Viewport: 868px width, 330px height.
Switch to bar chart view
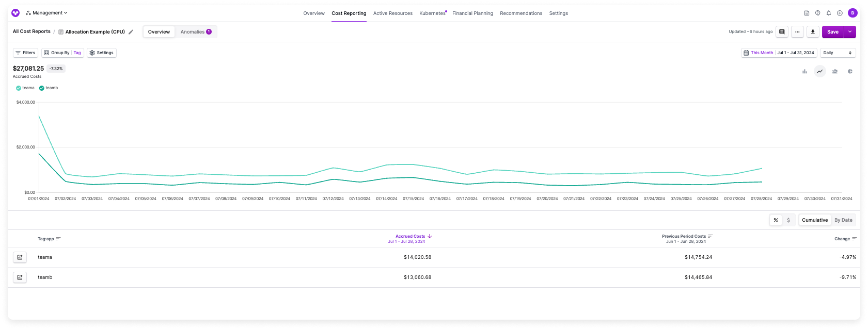[x=804, y=71]
